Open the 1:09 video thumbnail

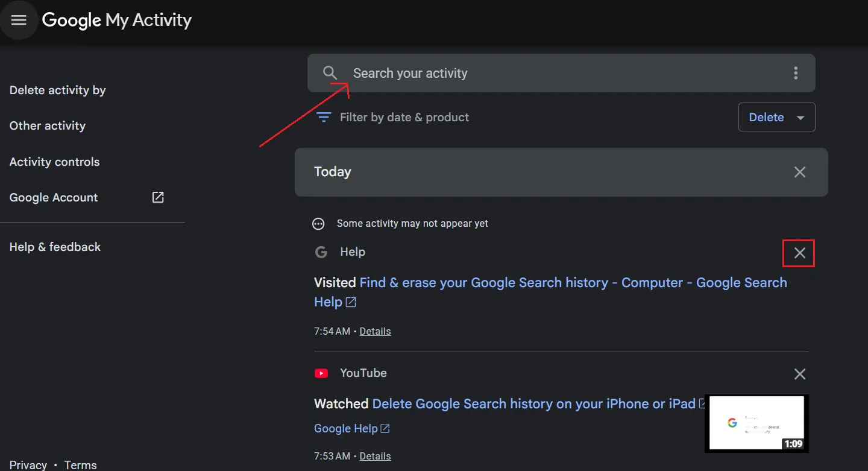(x=756, y=423)
